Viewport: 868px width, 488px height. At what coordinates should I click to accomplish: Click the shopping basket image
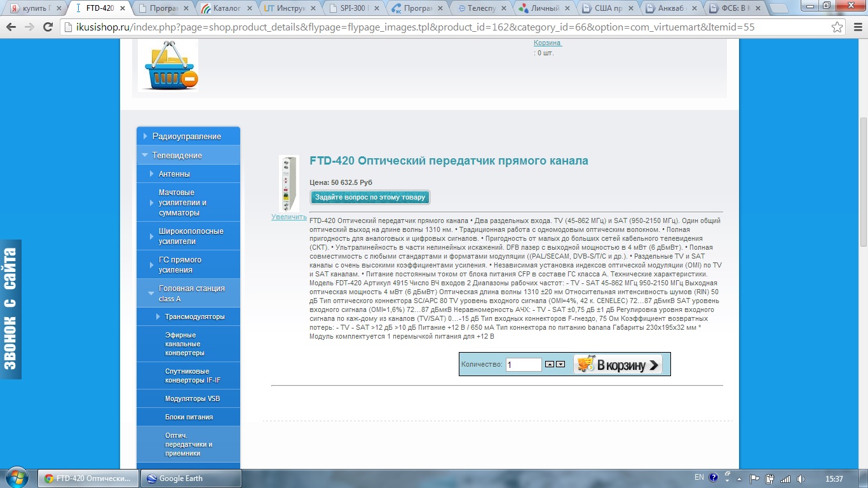coord(168,65)
